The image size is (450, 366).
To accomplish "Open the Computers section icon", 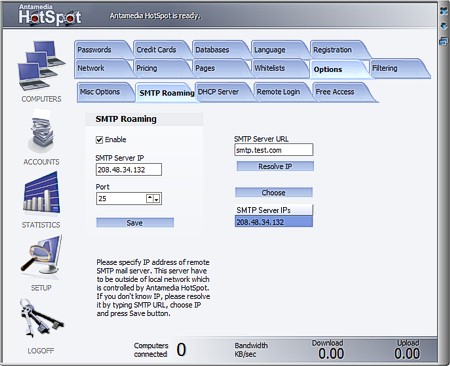I will [x=41, y=66].
